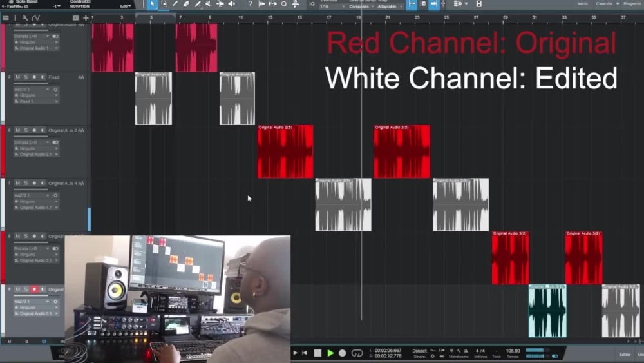Image resolution: width=644 pixels, height=363 pixels.
Task: Add tracks with the plus icon
Action: tap(86, 18)
